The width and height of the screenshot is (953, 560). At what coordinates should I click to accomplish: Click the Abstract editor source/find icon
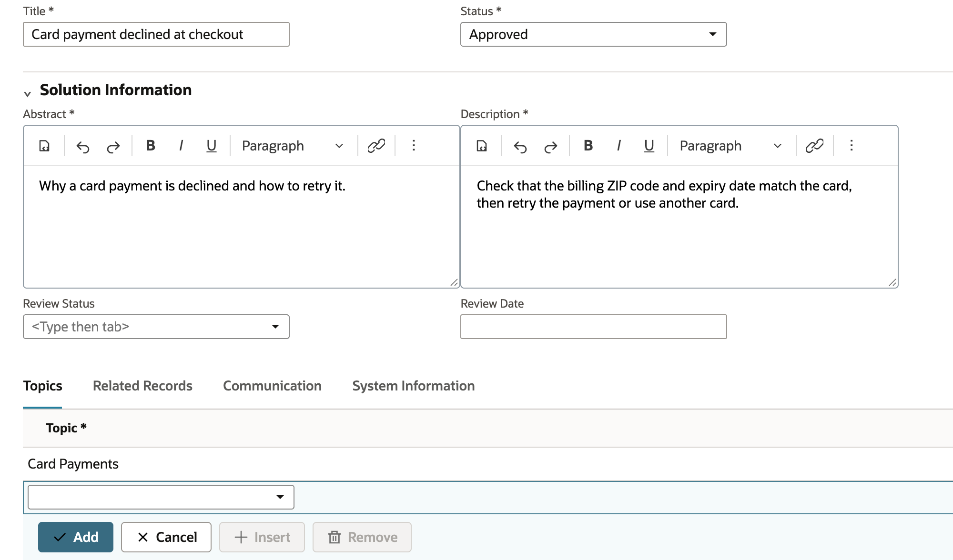tap(44, 146)
